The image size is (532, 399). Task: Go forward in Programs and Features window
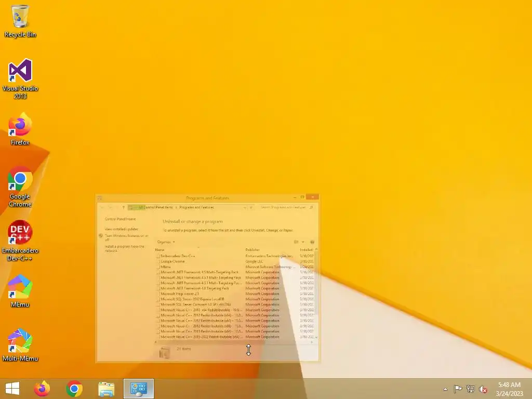111,207
